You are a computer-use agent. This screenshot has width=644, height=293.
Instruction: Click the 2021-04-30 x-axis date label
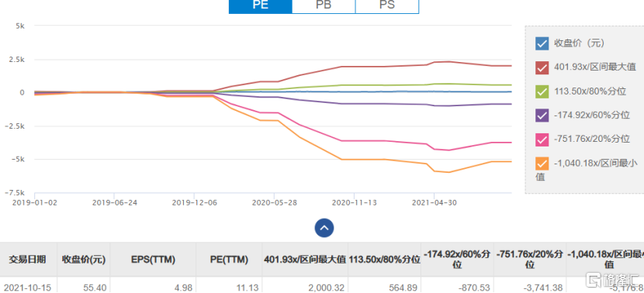[434, 202]
